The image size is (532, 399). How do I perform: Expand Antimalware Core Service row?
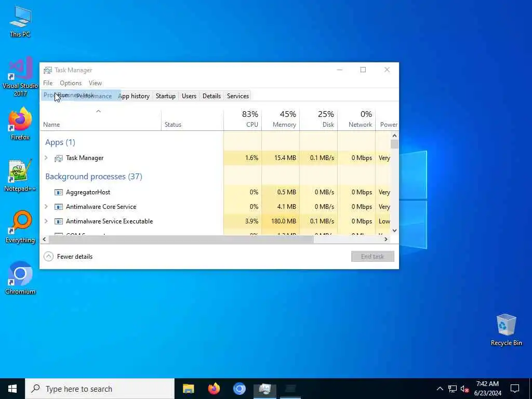tap(46, 206)
